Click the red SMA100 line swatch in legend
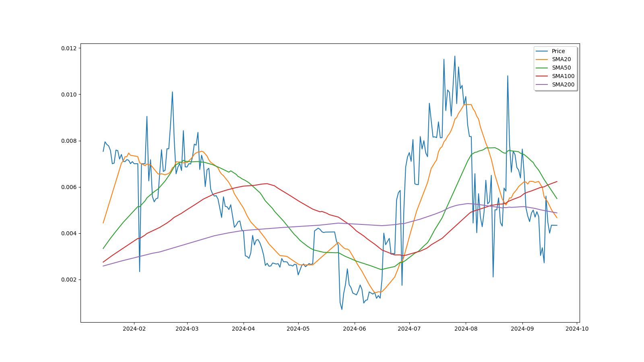Screen dimensions: 644x362 [542, 76]
